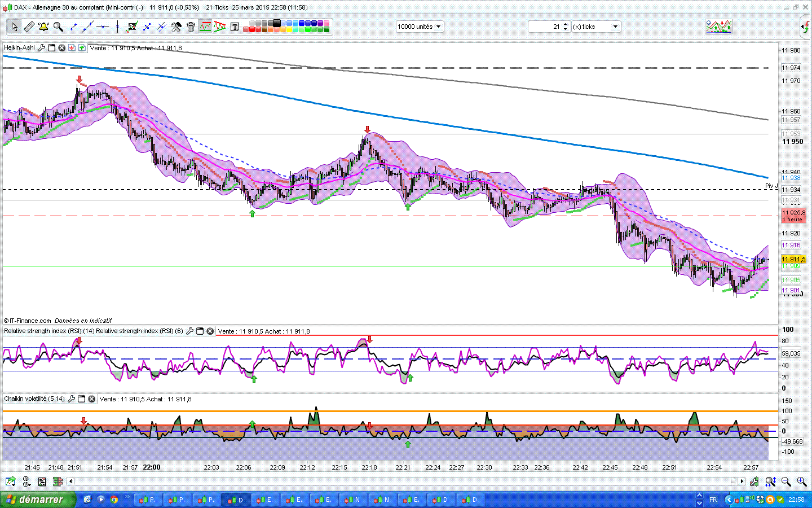Click the zoom out magnifier at bottom right
Viewport: 812px width, 508px height.
(x=786, y=481)
